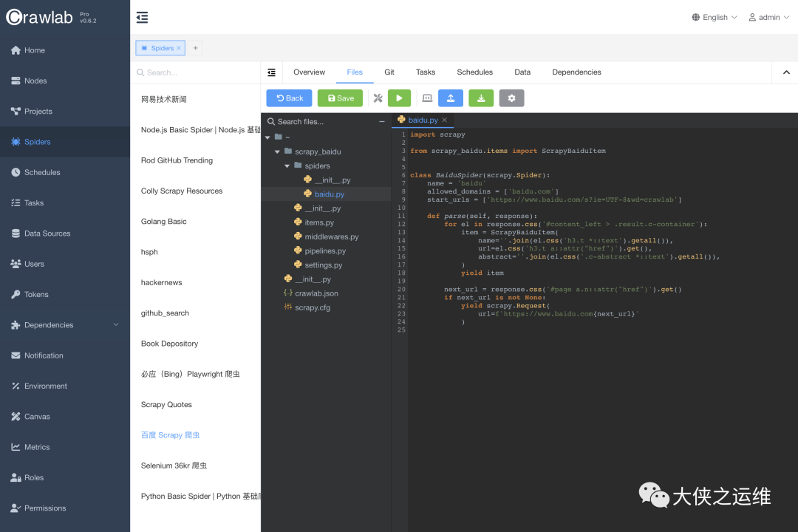
Task: Click the green Save button
Action: pyautogui.click(x=340, y=98)
